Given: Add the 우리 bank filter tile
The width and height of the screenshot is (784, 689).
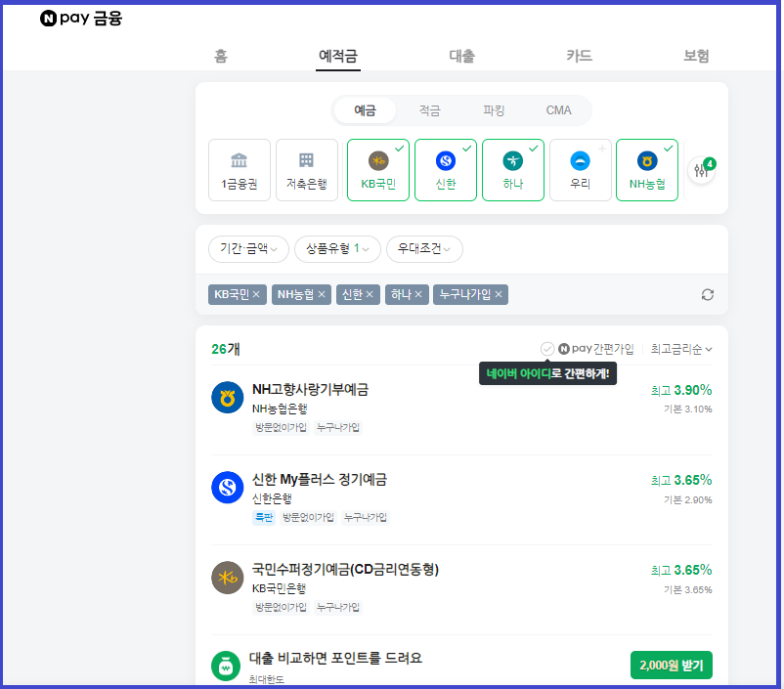Looking at the screenshot, I should pyautogui.click(x=580, y=170).
